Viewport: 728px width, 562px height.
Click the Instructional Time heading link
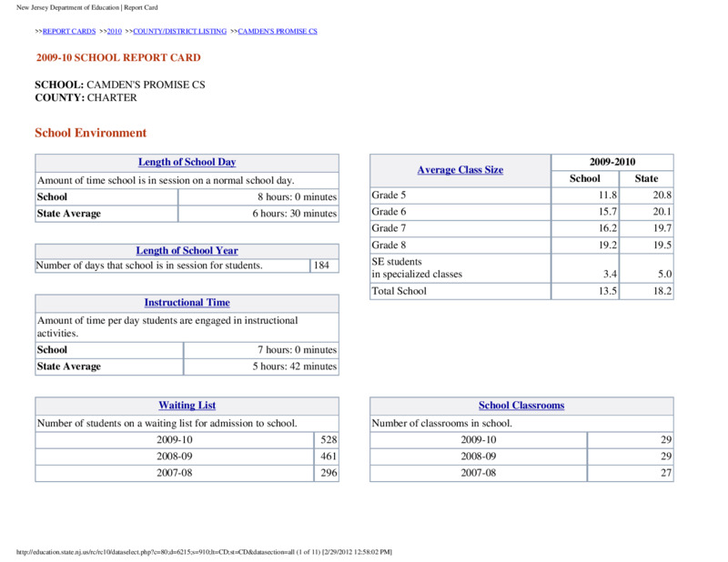187,303
